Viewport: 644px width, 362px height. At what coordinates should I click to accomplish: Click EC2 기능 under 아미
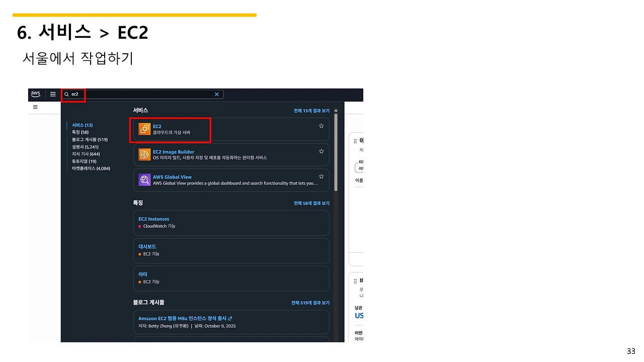151,282
